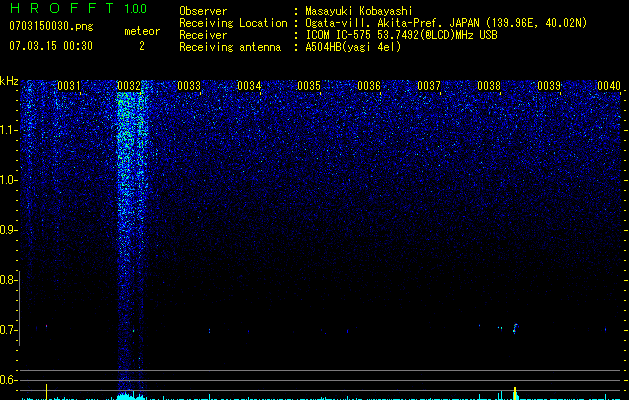This screenshot has width=629, height=400.
Task: Click the observer name Masayuki Kobayashi
Action: click(x=359, y=11)
